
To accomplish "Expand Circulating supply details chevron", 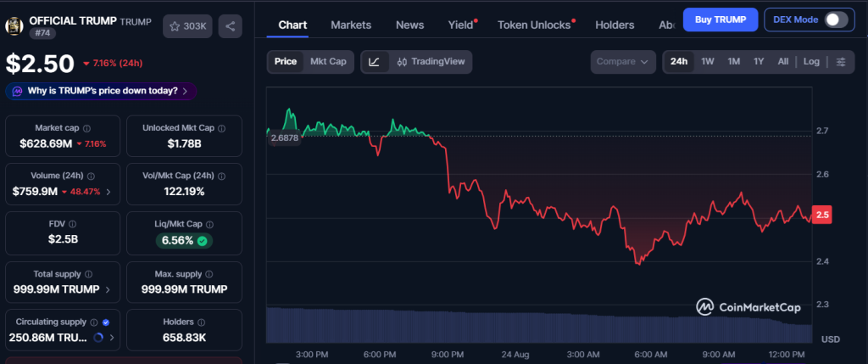I will pyautogui.click(x=112, y=337).
